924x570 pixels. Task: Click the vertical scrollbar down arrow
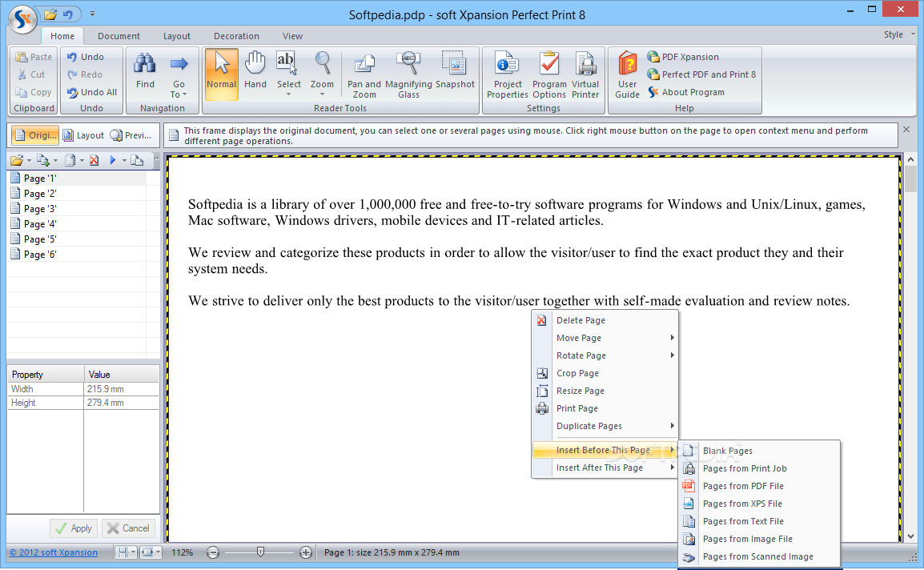point(911,536)
